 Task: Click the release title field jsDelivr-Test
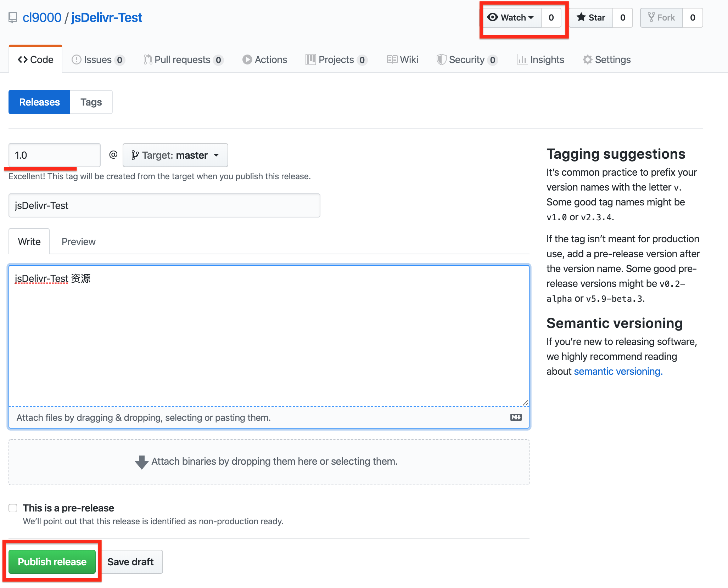coord(164,205)
